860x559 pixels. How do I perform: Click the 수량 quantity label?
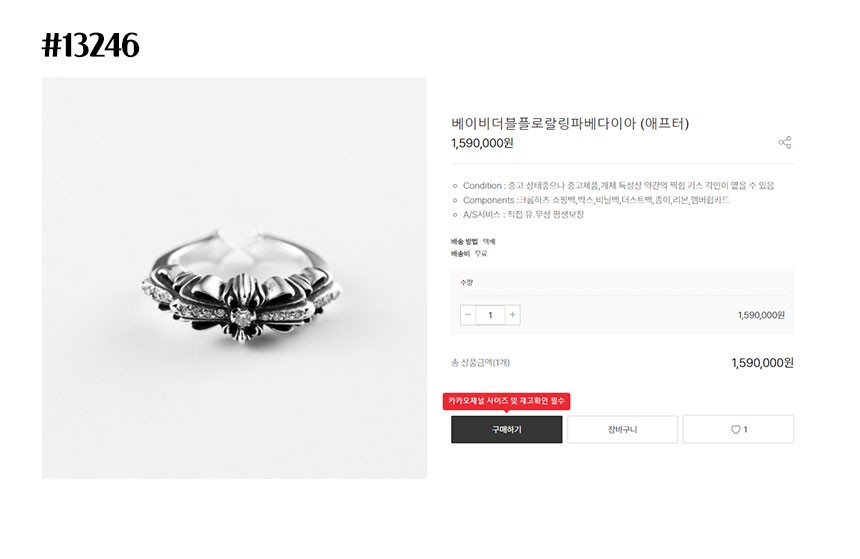click(x=467, y=282)
